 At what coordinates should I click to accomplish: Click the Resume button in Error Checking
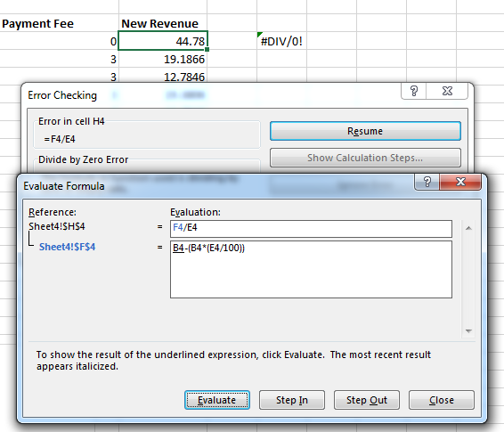[365, 131]
